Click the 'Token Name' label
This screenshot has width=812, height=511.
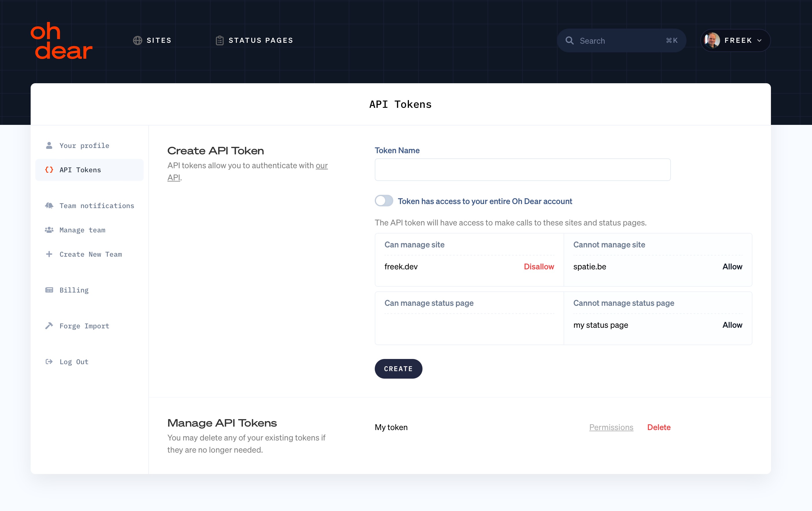tap(397, 150)
